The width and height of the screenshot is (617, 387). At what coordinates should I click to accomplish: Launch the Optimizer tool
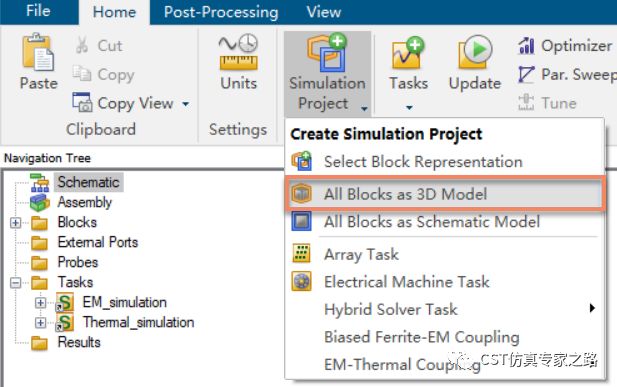(x=565, y=46)
